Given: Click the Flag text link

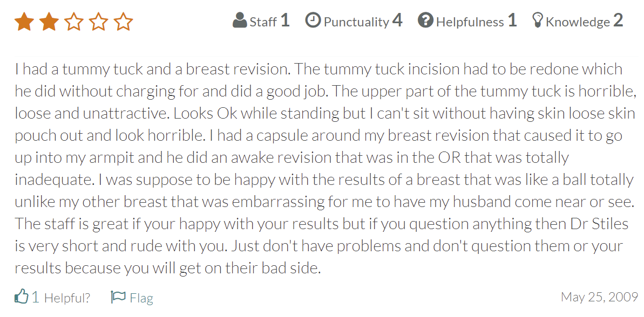Looking at the screenshot, I should point(141,298).
